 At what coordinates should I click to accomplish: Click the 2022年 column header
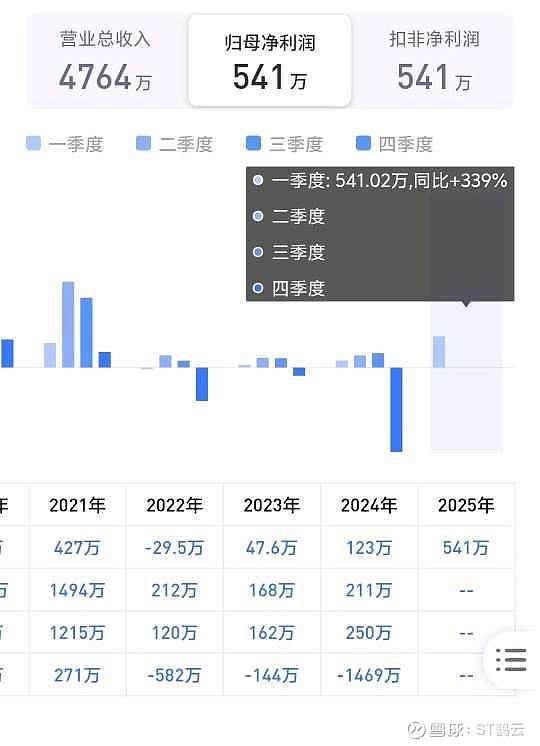coord(175,505)
